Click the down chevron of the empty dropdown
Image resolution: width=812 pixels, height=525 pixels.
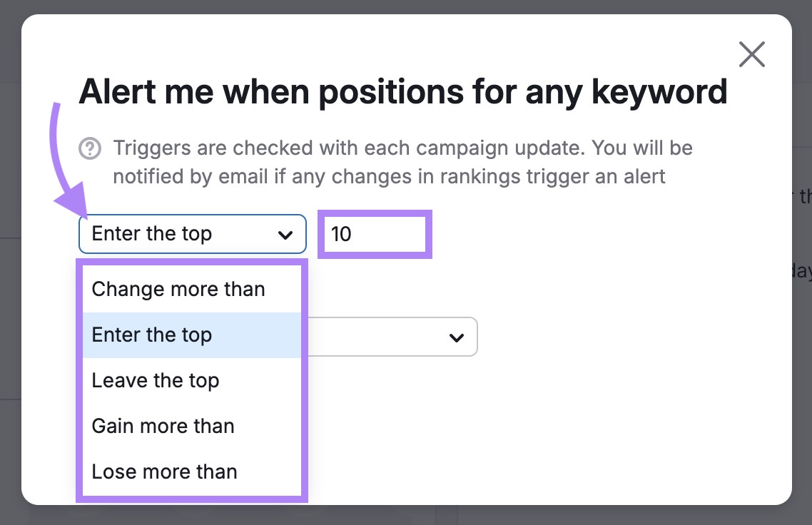click(457, 337)
